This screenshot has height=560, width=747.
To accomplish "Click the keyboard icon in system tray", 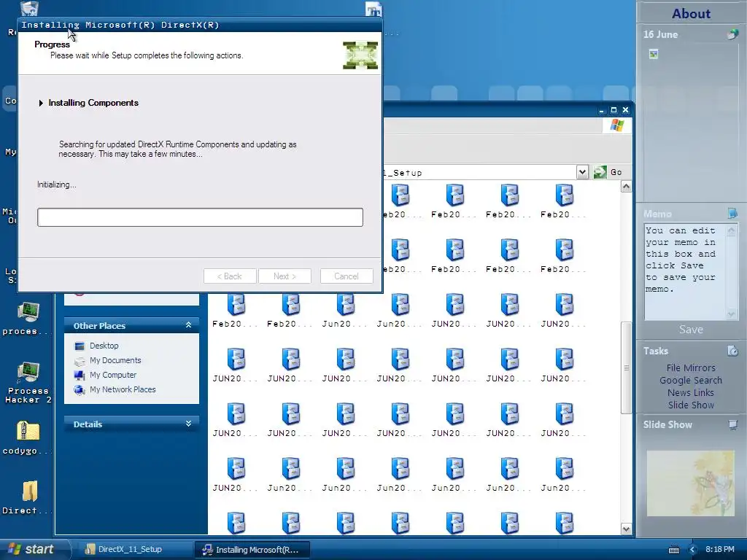I will tap(673, 550).
